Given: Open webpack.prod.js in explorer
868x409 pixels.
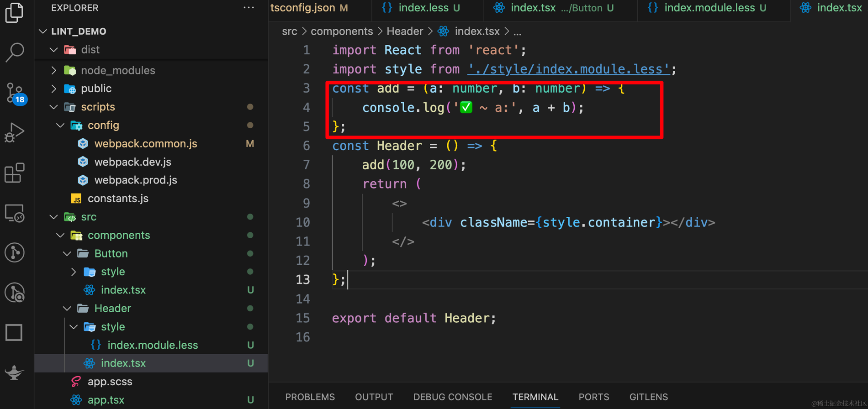Looking at the screenshot, I should [x=151, y=180].
